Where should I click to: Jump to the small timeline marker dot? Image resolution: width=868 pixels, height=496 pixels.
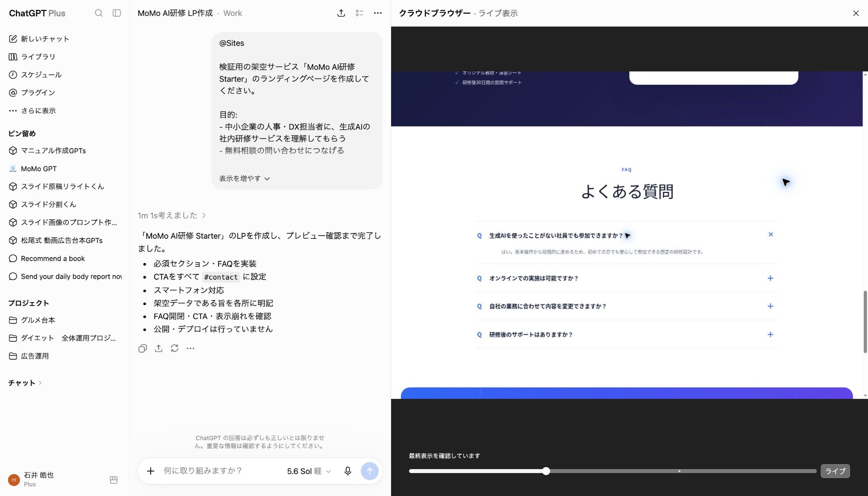[679, 471]
